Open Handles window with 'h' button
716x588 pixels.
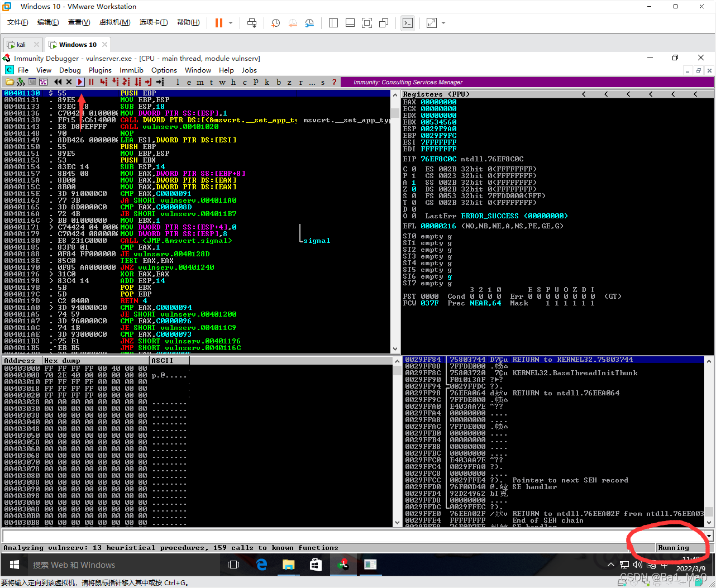[233, 82]
